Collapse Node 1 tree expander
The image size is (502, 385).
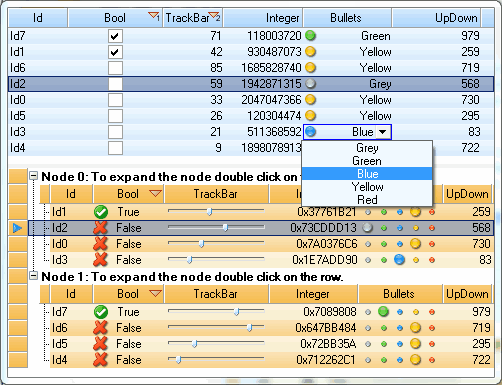pos(33,276)
